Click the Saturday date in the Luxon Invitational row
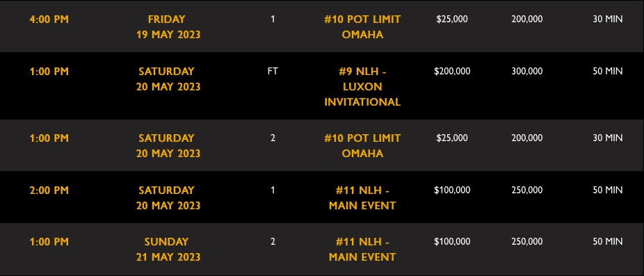This screenshot has width=644, height=276. pos(168,79)
